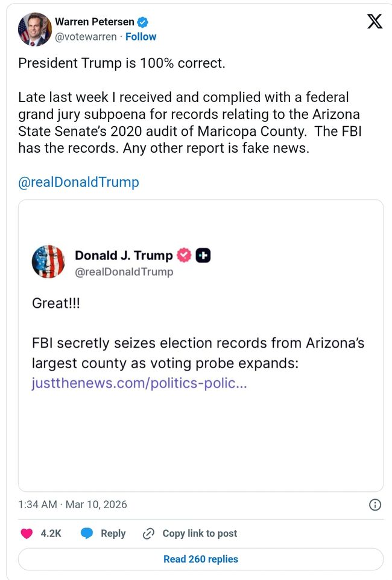Open the tweet info icon
Image resolution: width=392 pixels, height=580 pixels.
point(375,505)
